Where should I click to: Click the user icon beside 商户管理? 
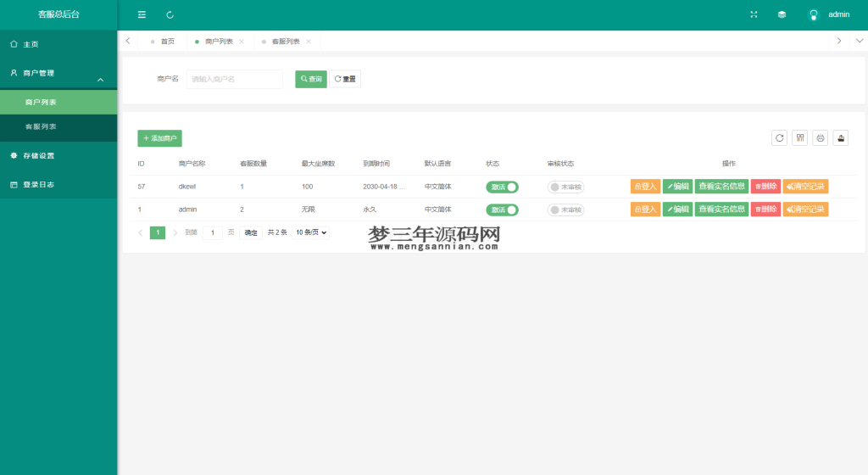pyautogui.click(x=14, y=73)
